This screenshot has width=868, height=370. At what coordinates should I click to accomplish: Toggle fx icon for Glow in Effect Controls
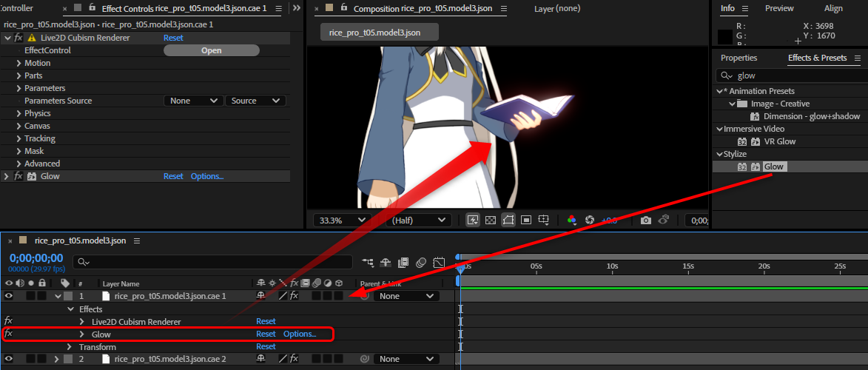pyautogui.click(x=18, y=176)
